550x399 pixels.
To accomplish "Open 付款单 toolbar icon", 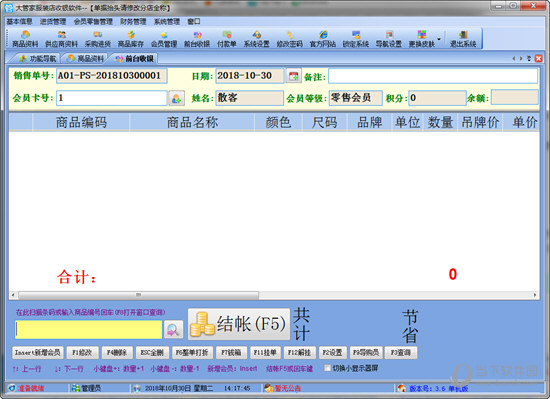I will pos(227,39).
